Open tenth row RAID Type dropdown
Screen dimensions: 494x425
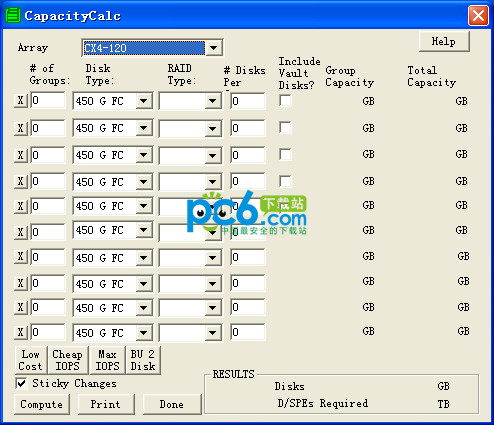[213, 333]
